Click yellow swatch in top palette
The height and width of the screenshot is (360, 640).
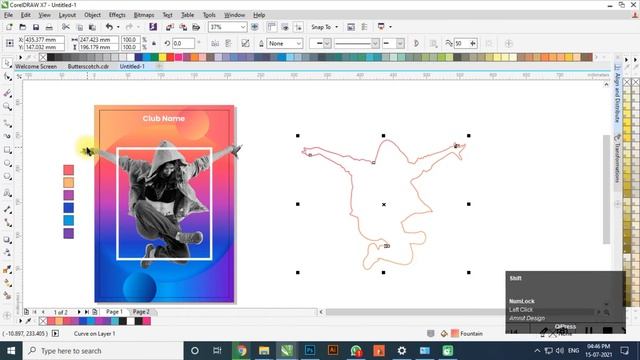pyautogui.click(x=163, y=57)
